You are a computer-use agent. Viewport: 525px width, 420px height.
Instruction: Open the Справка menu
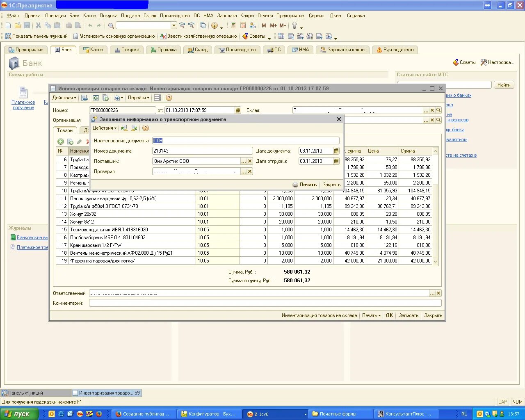point(356,16)
